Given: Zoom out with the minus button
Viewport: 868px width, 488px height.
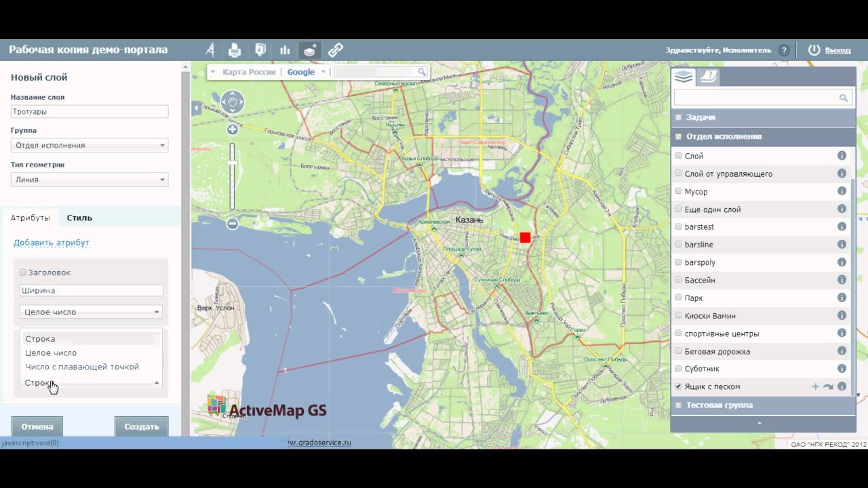Looking at the screenshot, I should (233, 223).
